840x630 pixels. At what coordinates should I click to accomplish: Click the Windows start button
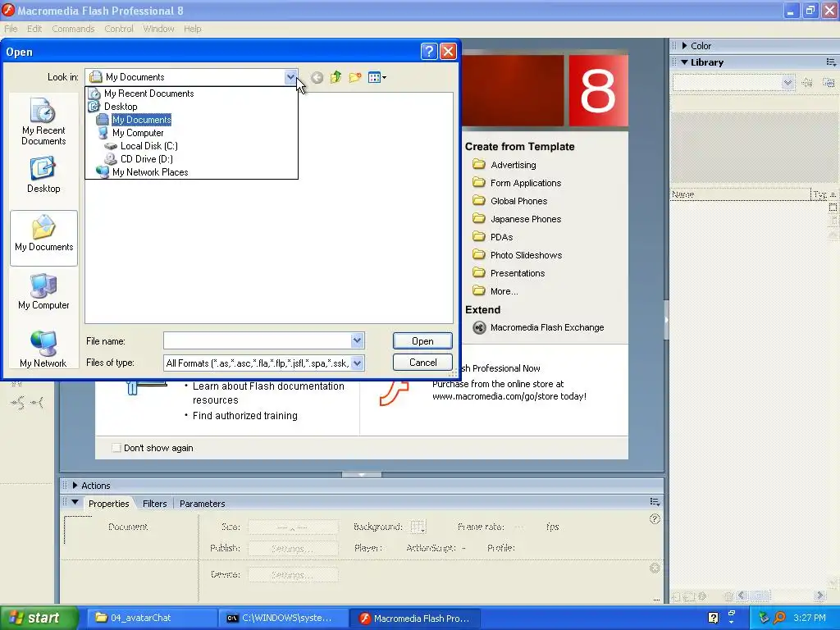pyautogui.click(x=39, y=618)
